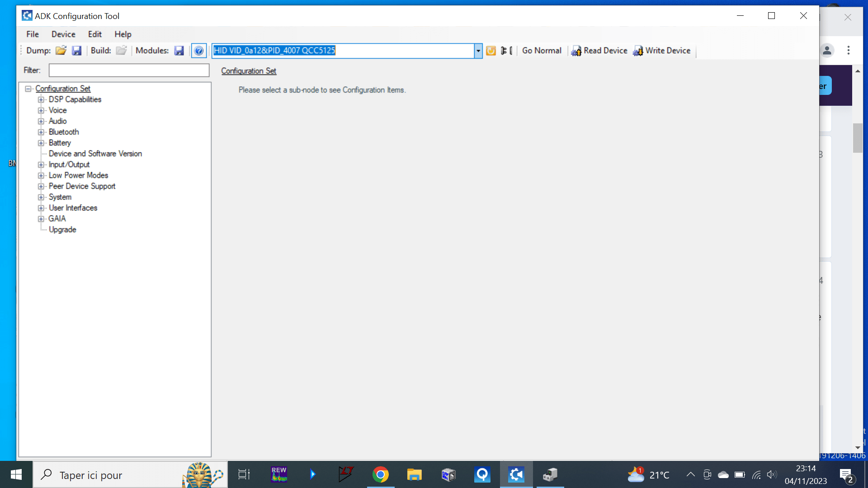Collapse the Configuration Set root node
868x488 pixels.
click(x=28, y=89)
